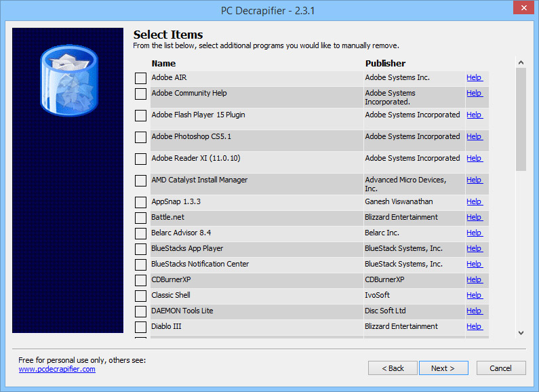This screenshot has height=392, width=539.
Task: Mark CDBurnerXP for removal
Action: tap(140, 280)
